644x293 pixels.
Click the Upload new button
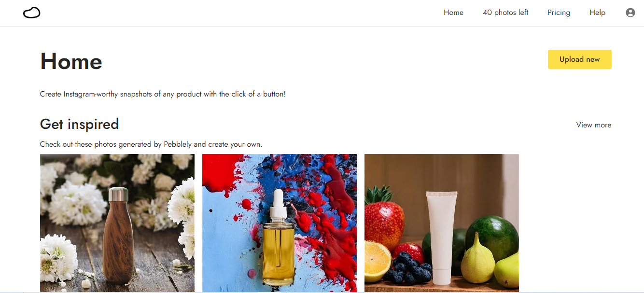coord(579,59)
